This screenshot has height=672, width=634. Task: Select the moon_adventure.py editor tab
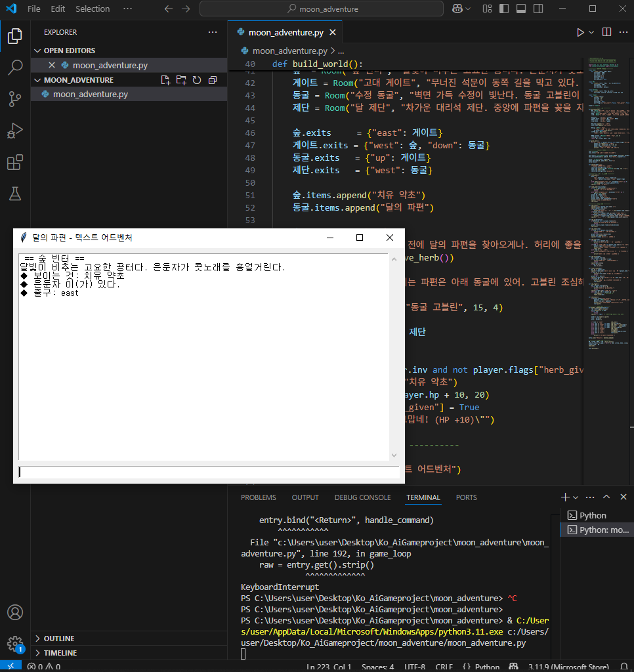pos(286,33)
